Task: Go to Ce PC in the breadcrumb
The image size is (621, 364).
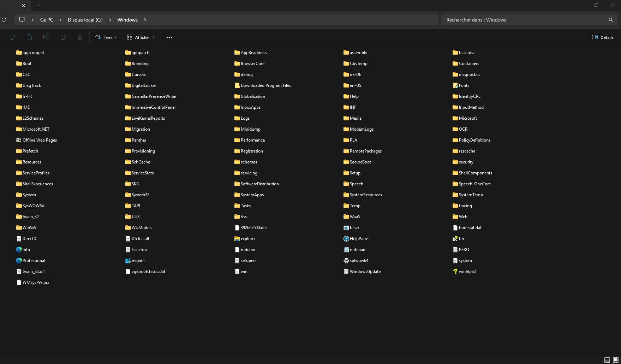Action: [x=47, y=20]
